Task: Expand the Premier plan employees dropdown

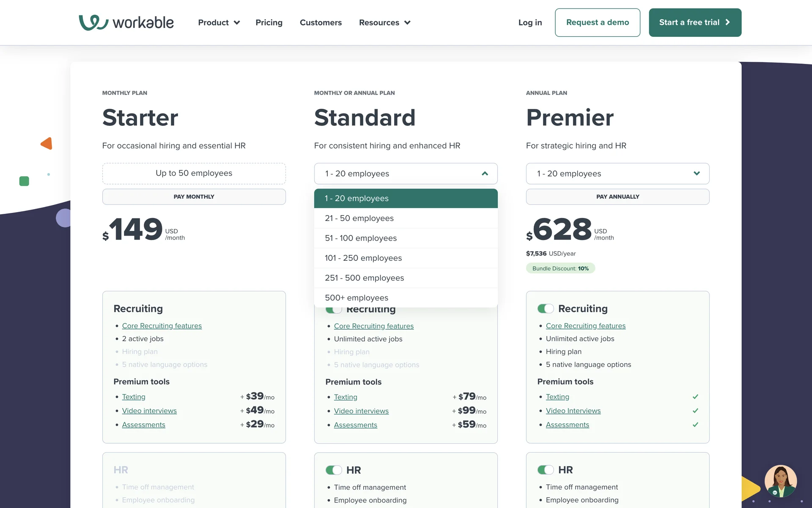Action: click(x=697, y=174)
